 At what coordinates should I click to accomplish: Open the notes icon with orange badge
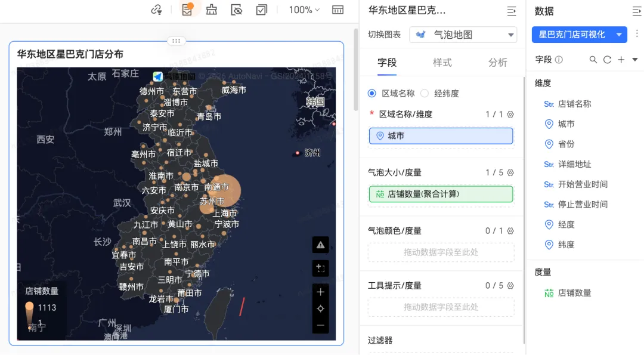[x=187, y=10]
